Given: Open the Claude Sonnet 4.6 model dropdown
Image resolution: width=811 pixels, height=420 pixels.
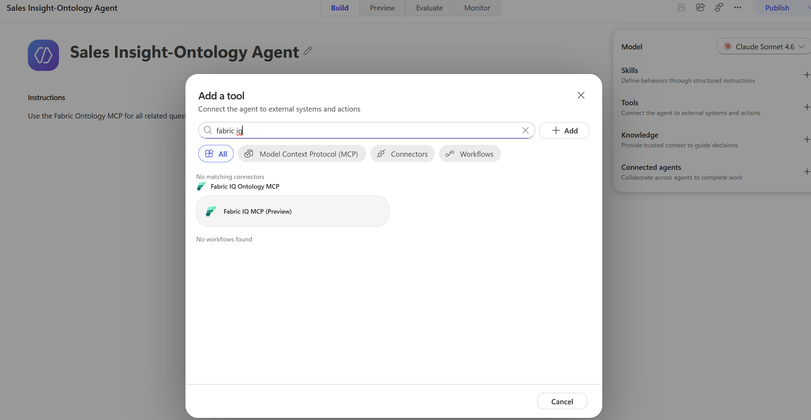Looking at the screenshot, I should point(764,47).
